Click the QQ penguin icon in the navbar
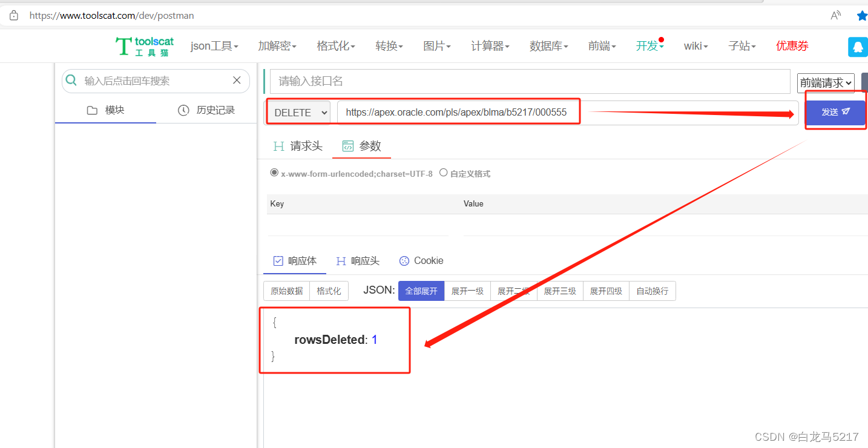Image resolution: width=868 pixels, height=448 pixels. [858, 47]
